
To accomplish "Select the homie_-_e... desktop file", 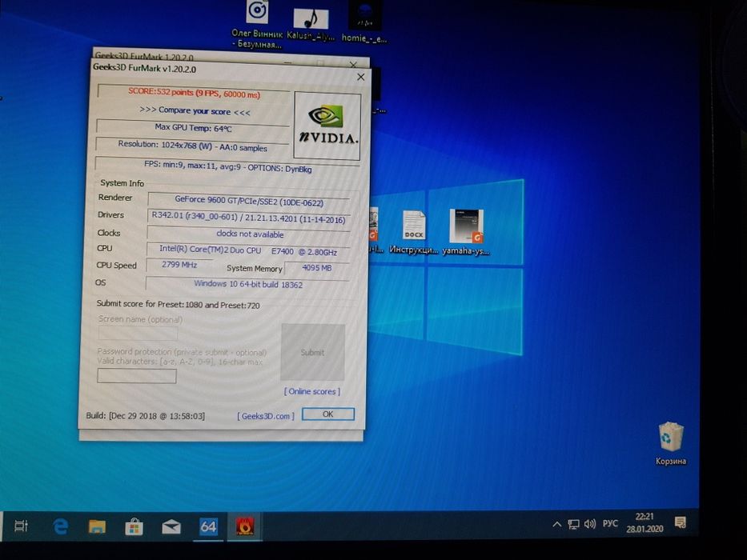I will (x=364, y=22).
